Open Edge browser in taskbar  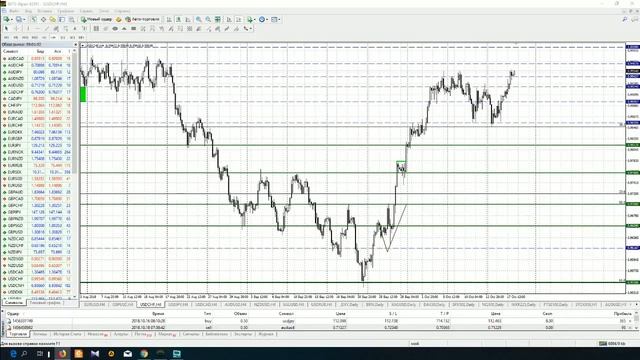(x=13, y=353)
